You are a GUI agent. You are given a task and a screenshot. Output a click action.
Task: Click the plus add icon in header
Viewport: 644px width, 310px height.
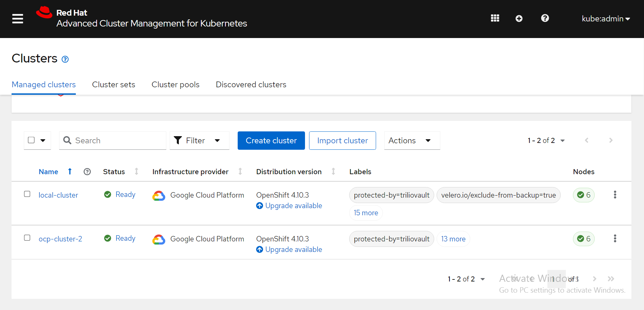(x=519, y=19)
